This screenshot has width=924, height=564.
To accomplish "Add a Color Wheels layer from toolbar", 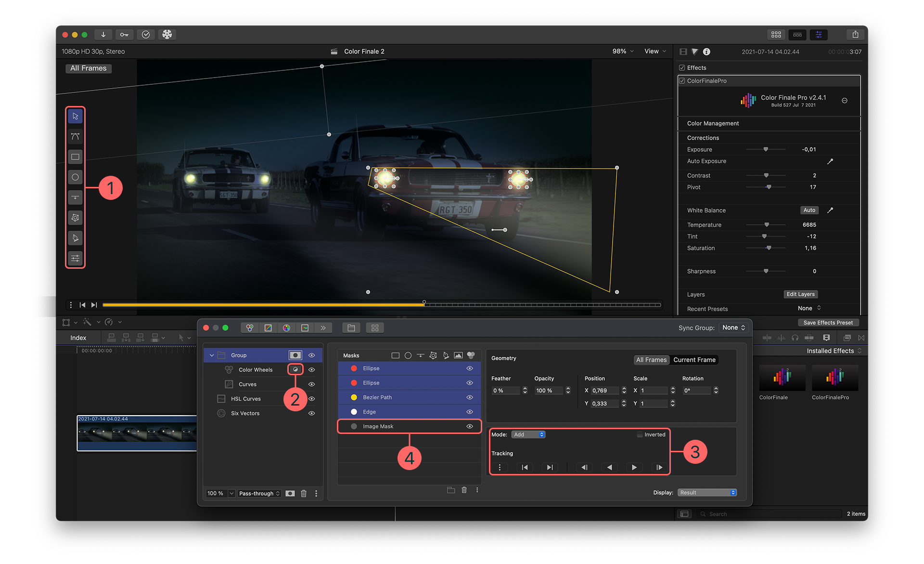I will (250, 328).
